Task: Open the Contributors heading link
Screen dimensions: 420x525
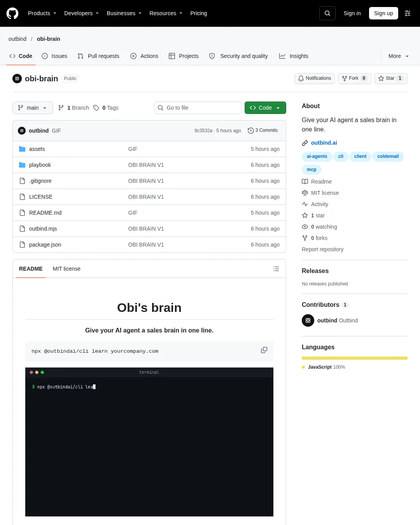Action: coord(325,304)
